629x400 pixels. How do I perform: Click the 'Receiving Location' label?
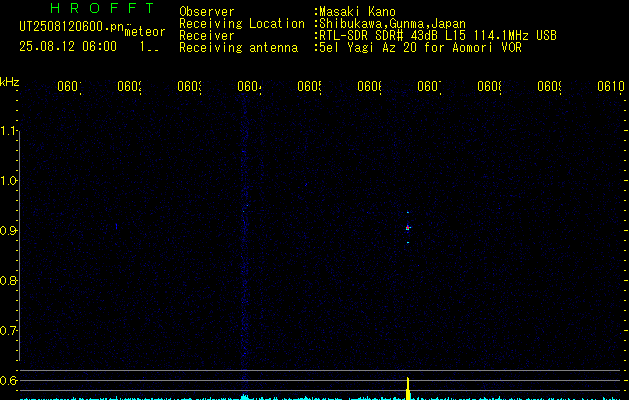[242, 24]
